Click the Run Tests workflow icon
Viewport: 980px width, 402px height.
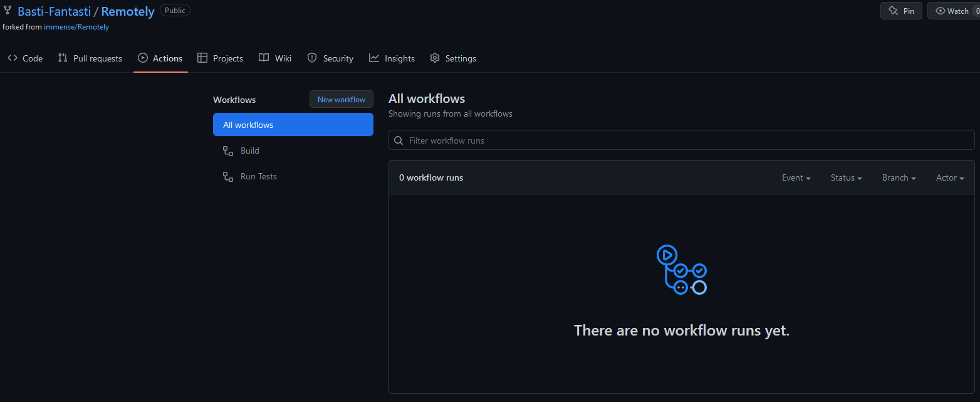(x=228, y=176)
